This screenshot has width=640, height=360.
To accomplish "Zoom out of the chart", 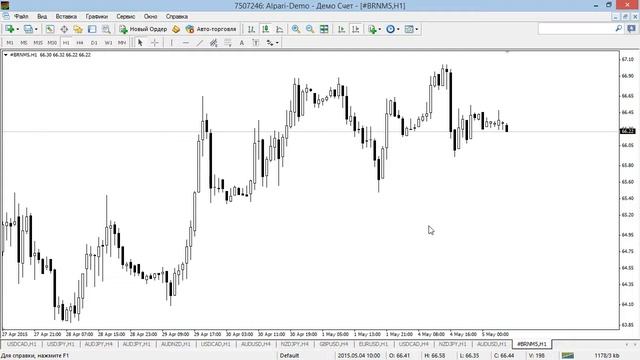I will click(310, 29).
